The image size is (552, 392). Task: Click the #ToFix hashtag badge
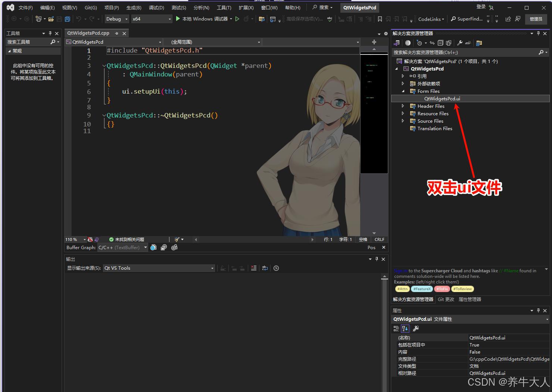tap(442, 289)
